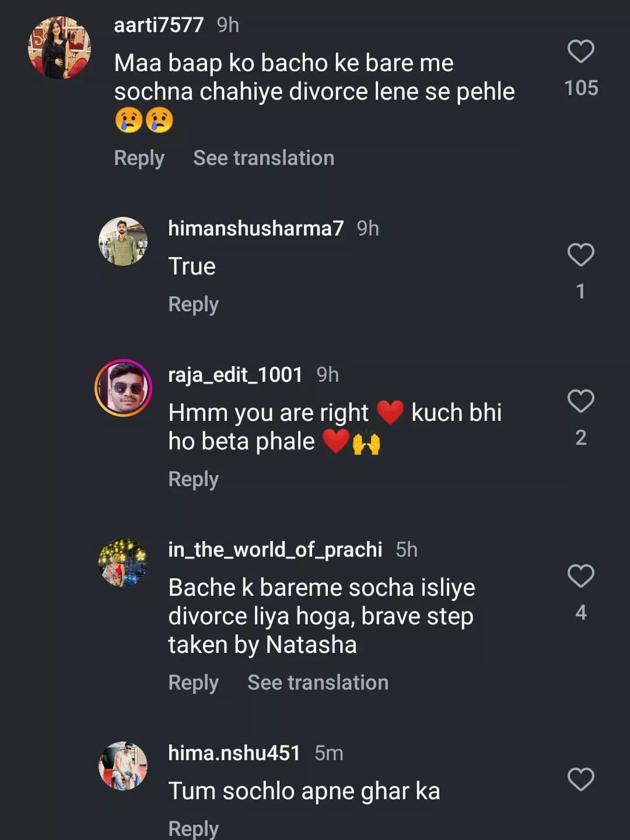The width and height of the screenshot is (630, 840).
Task: See translation of the Natasha comment
Action: click(x=318, y=683)
